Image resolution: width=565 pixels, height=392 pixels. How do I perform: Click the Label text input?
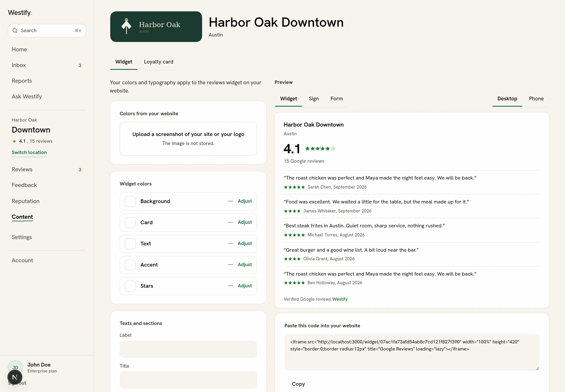188,349
